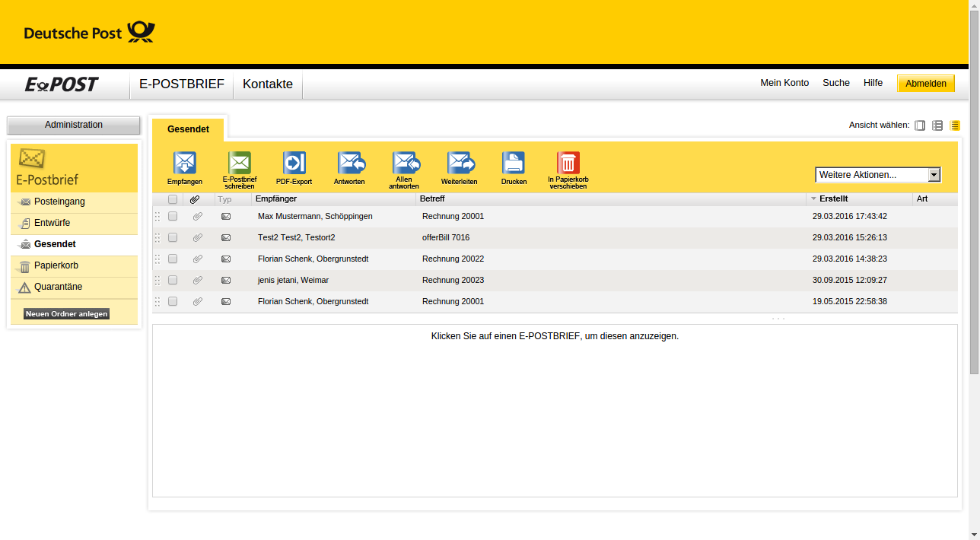Open the Kontakte main tab
This screenshot has height=540, width=980.
click(268, 84)
